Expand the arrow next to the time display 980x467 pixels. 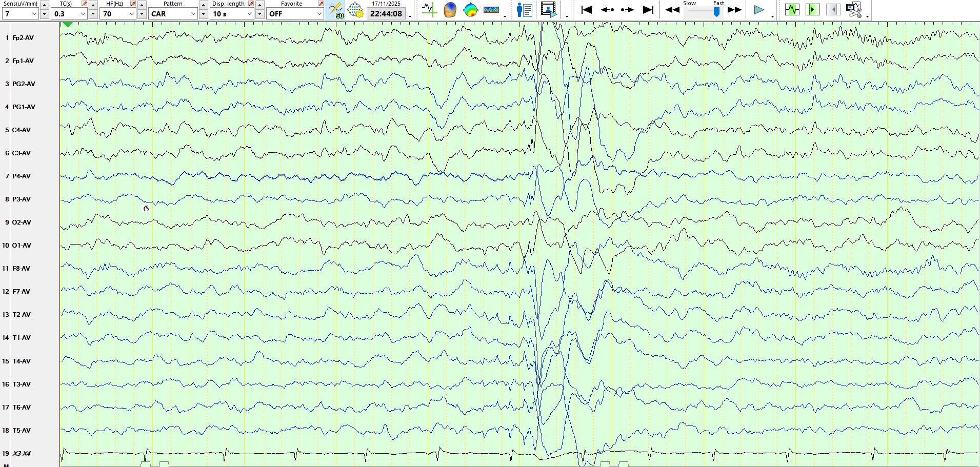(410, 16)
